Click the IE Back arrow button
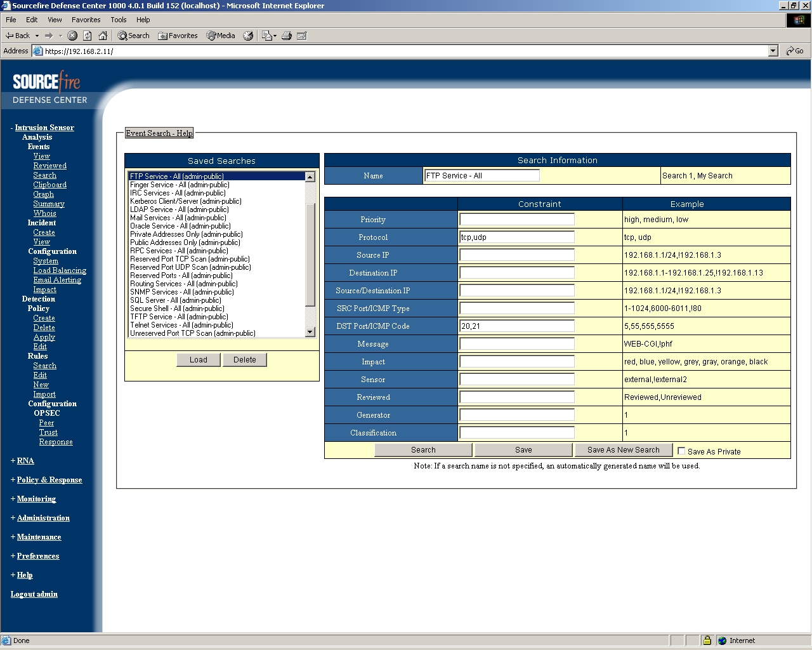The image size is (812, 650). click(x=17, y=36)
